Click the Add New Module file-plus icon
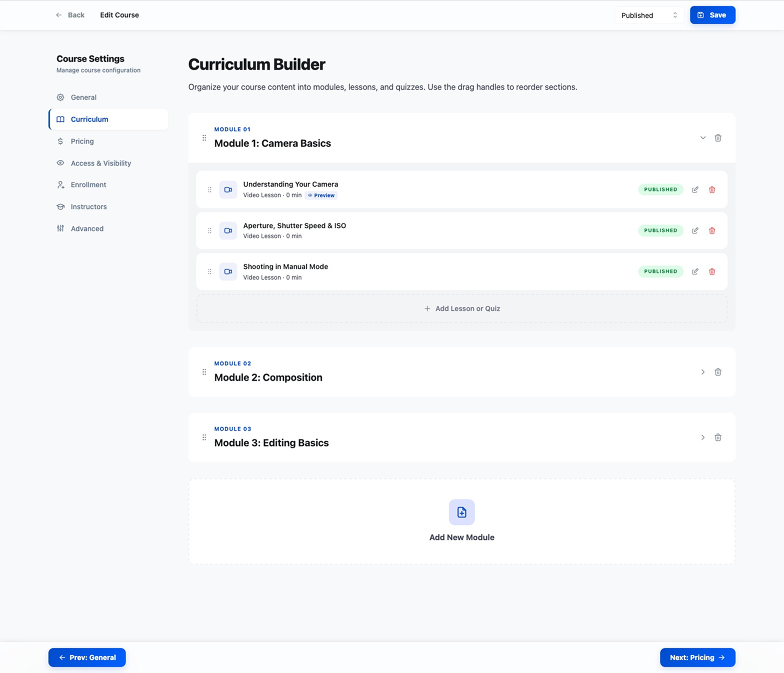Viewport: 784px width, 673px height. click(x=462, y=512)
